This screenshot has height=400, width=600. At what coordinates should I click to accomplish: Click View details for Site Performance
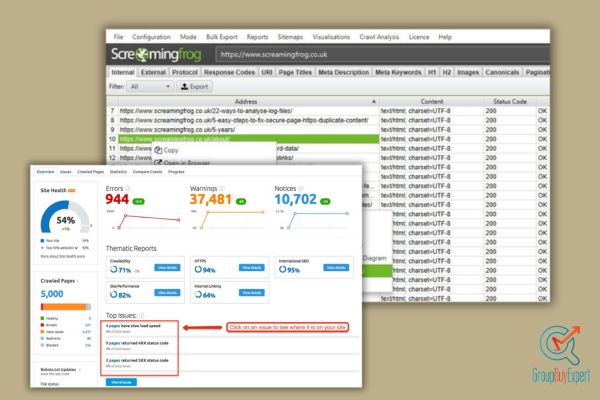(167, 293)
